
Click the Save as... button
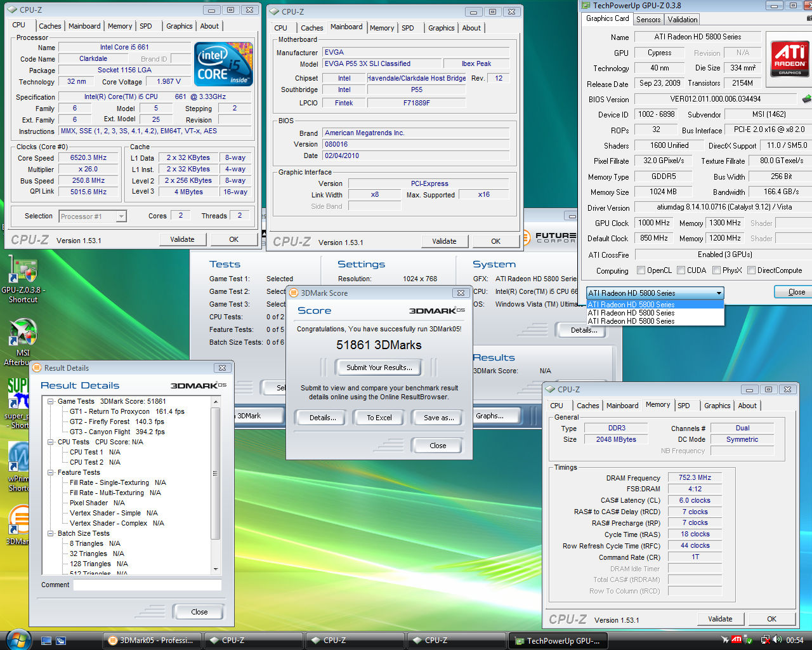click(439, 418)
